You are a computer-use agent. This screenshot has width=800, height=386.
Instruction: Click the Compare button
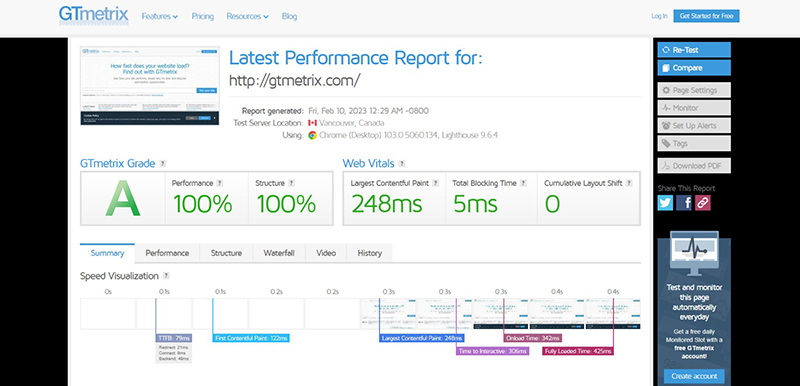tap(694, 68)
